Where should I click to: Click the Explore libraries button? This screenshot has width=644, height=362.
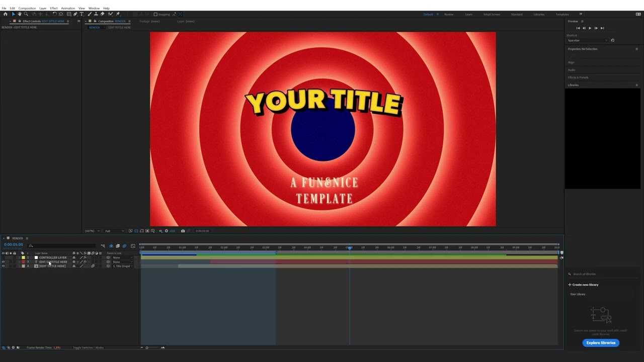point(601,343)
